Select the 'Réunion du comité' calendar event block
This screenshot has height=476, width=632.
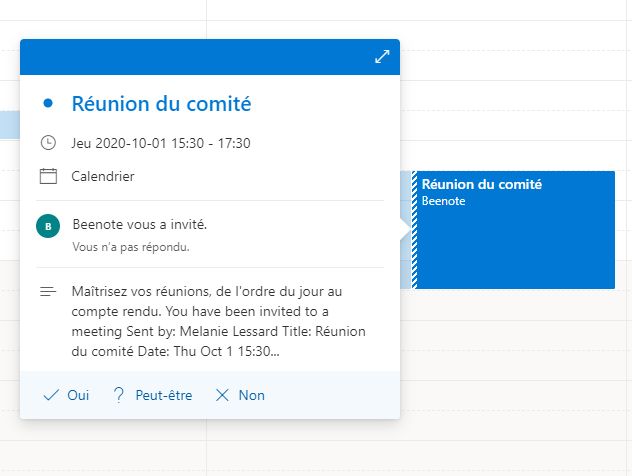point(514,230)
